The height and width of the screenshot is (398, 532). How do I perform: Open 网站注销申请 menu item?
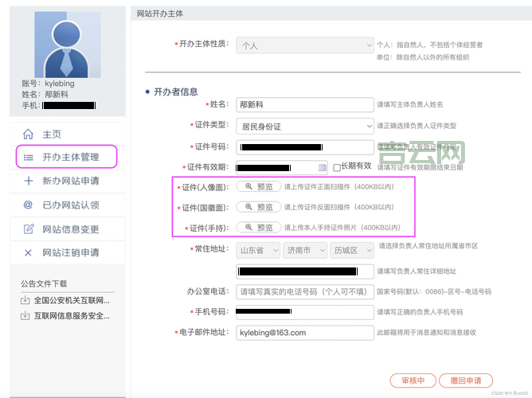click(68, 252)
